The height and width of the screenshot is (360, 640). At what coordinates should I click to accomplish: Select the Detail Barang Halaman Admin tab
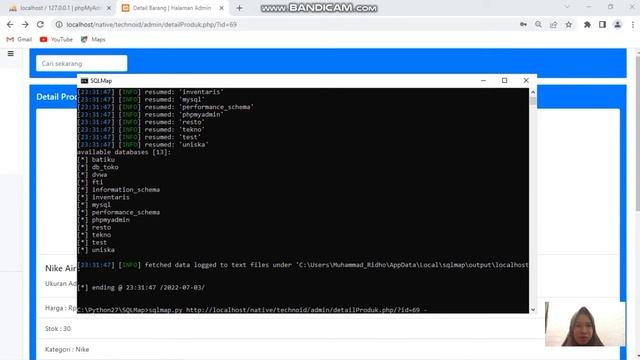172,8
